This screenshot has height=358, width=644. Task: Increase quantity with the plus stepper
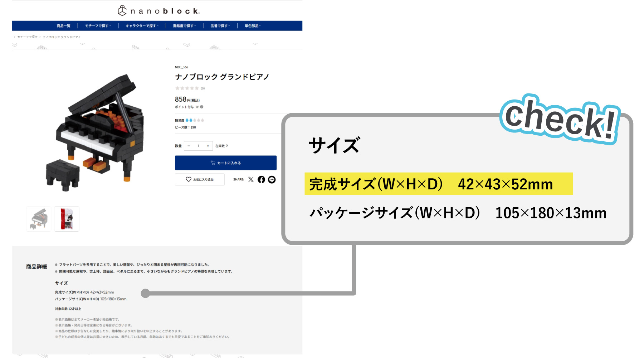pos(208,146)
